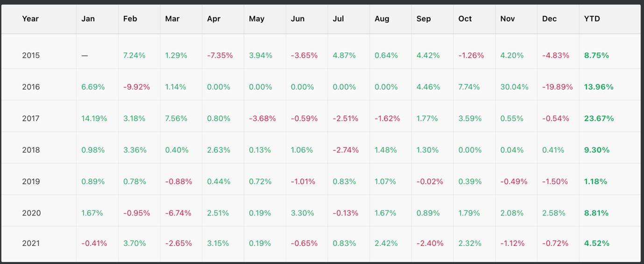Click the 2021 year row label

[31, 243]
